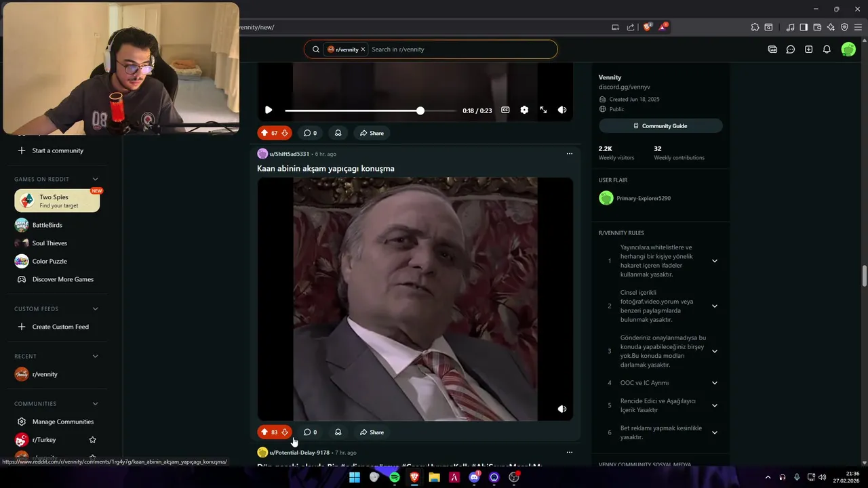Open the green user avatar menu
This screenshot has height=488, width=868.
tap(848, 49)
